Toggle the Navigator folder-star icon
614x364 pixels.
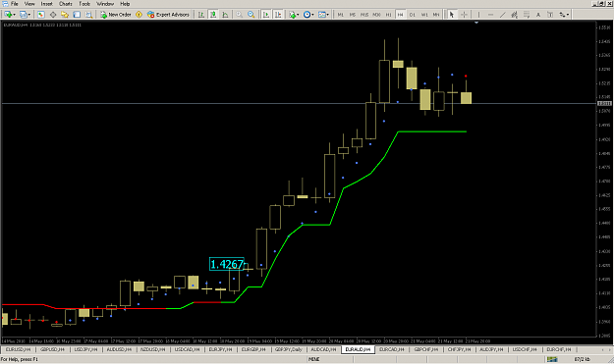tap(65, 15)
